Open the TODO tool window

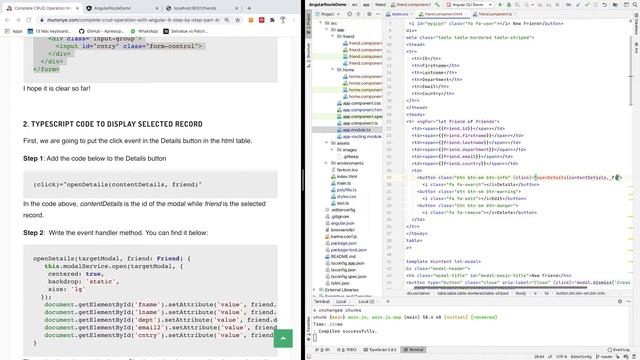347,350
